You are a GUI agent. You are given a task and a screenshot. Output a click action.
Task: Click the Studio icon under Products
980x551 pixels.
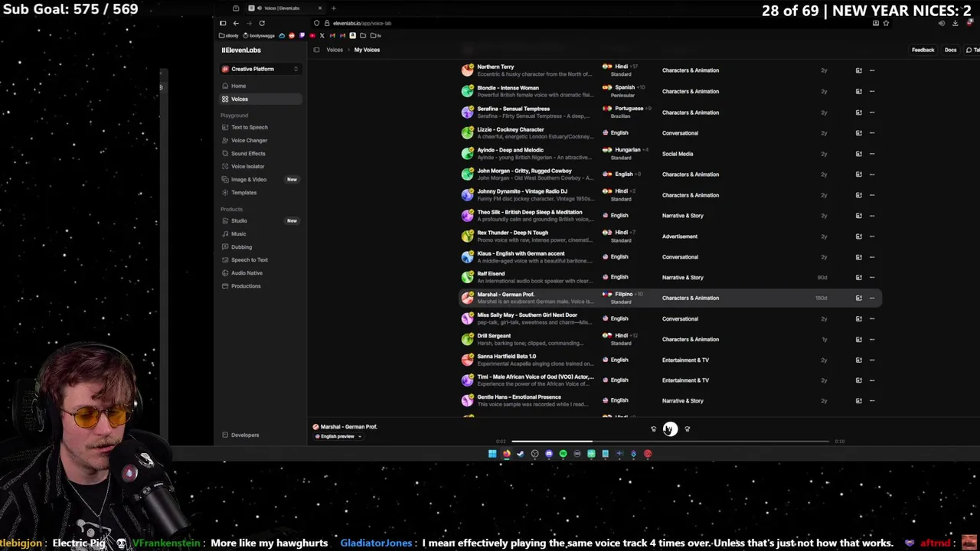point(225,220)
